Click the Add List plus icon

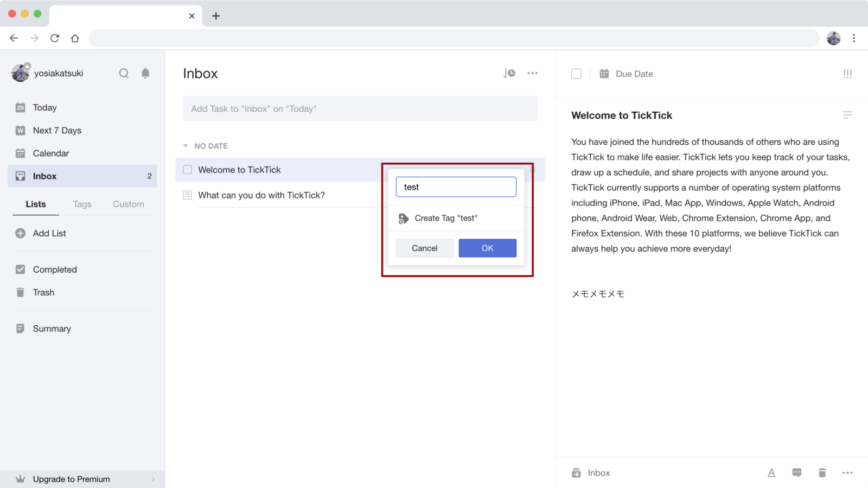pyautogui.click(x=20, y=233)
